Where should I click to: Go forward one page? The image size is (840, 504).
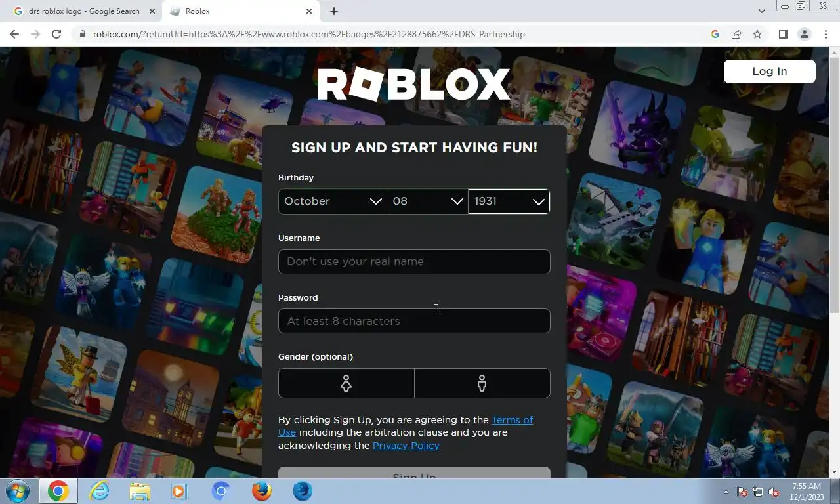click(35, 34)
